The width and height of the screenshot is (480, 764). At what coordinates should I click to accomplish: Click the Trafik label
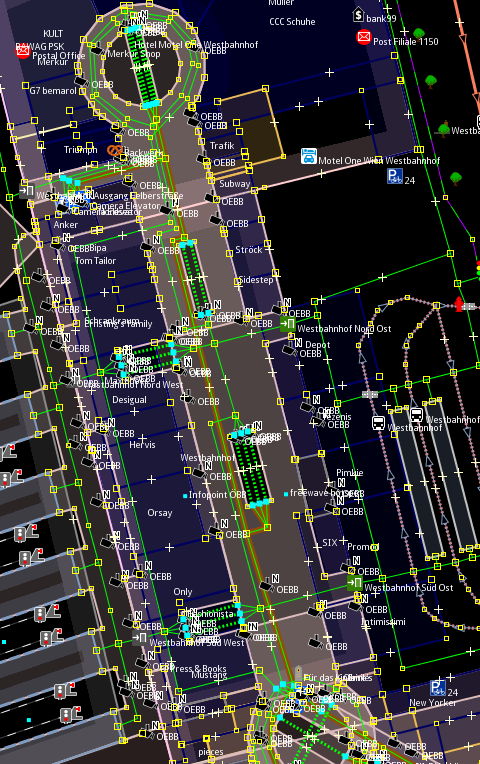pos(222,146)
